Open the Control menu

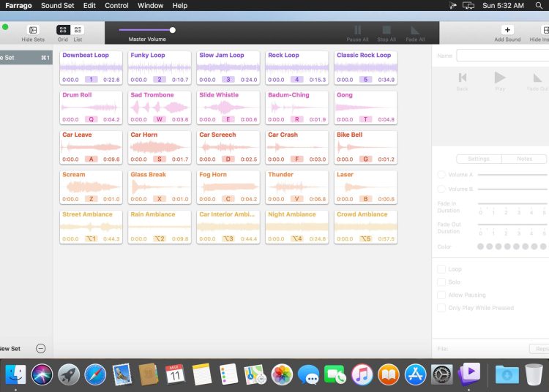[116, 5]
